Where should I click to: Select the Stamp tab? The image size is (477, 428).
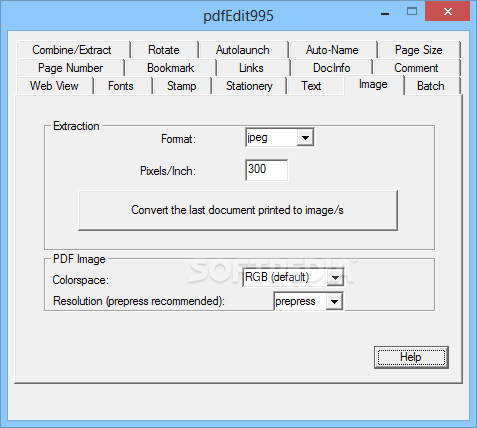[x=182, y=86]
